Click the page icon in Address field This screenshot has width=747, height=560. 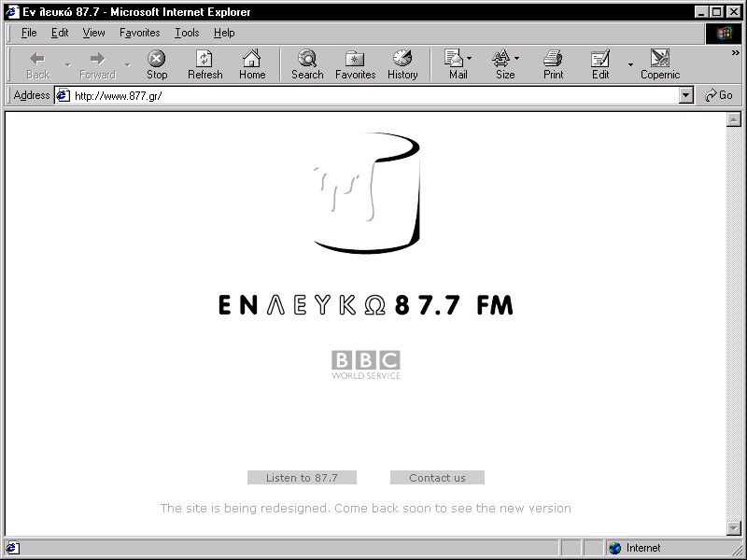click(x=63, y=96)
